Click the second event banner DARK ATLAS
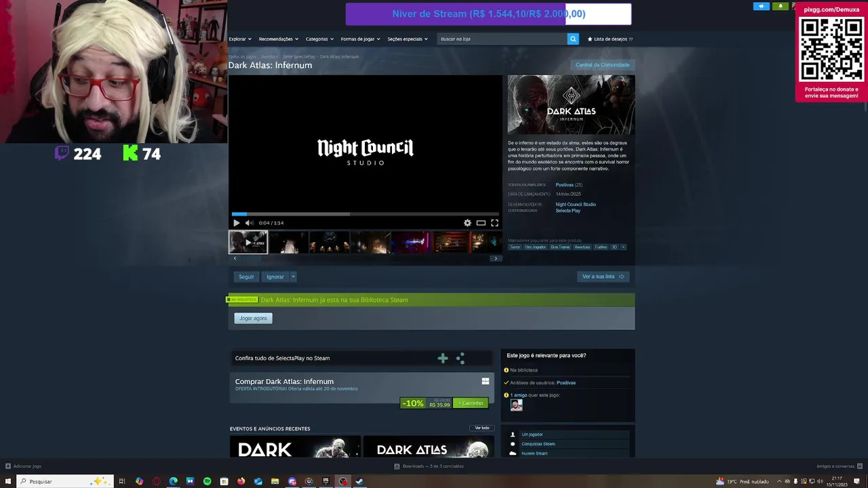Screen dimensions: 868x488 point(429,446)
